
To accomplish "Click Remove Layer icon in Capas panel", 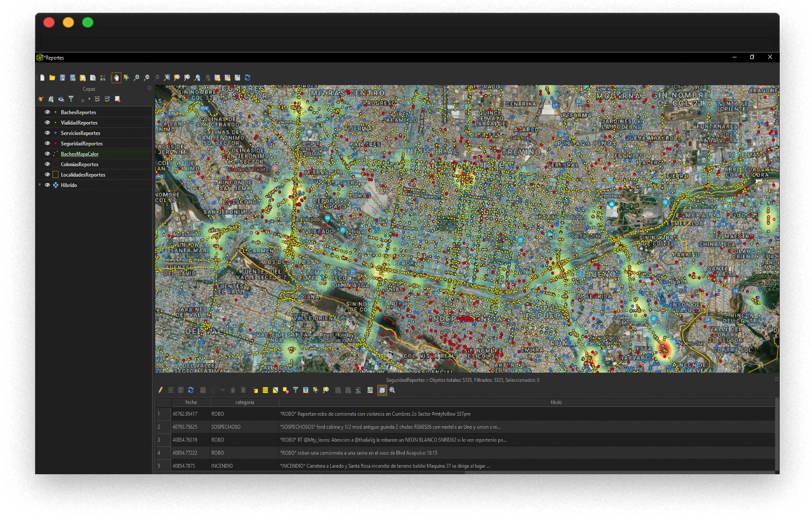I will [x=118, y=99].
